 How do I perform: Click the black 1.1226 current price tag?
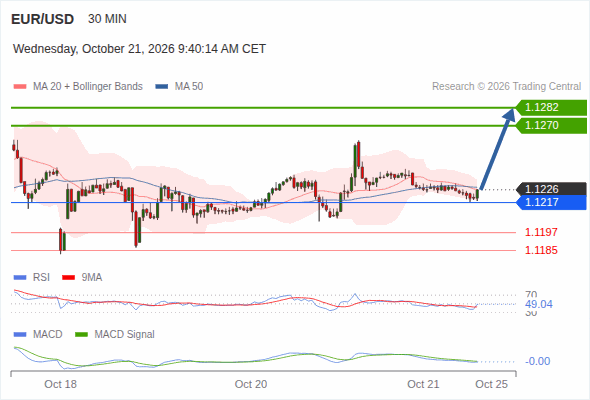click(x=552, y=189)
